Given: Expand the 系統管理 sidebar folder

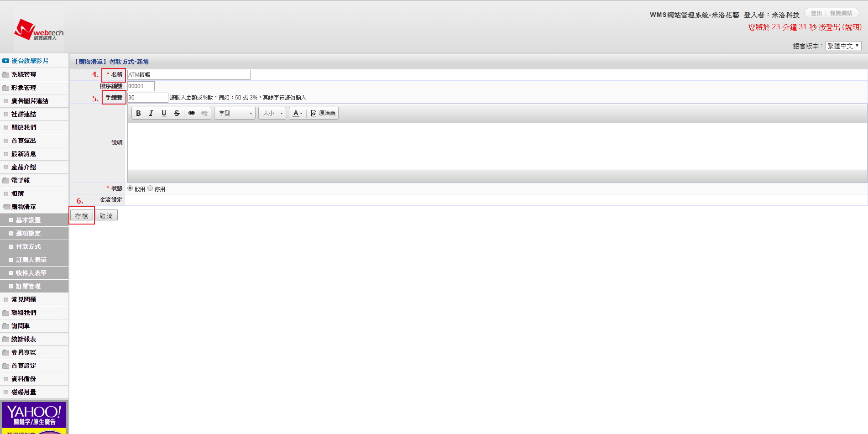Looking at the screenshot, I should point(24,74).
